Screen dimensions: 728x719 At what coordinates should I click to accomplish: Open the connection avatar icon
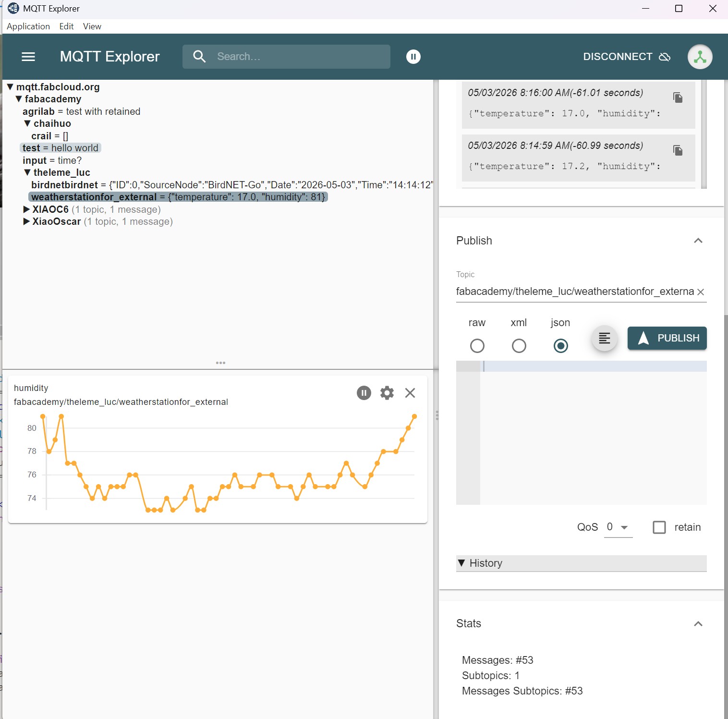(700, 57)
